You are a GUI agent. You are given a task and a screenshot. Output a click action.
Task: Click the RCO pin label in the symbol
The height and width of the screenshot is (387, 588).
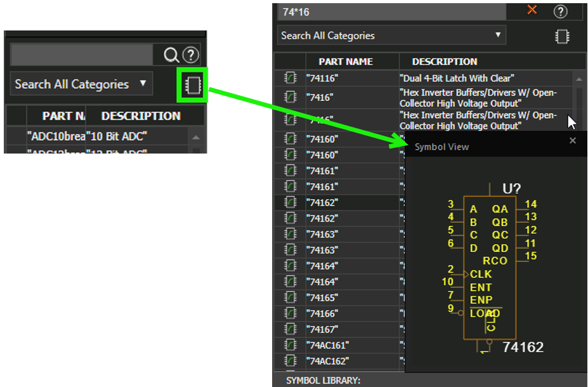495,261
